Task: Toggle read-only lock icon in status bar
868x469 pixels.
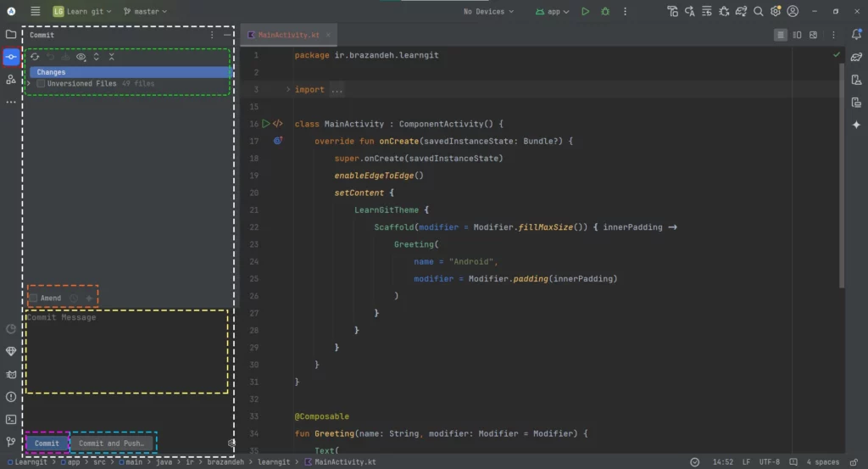Action: (854, 462)
